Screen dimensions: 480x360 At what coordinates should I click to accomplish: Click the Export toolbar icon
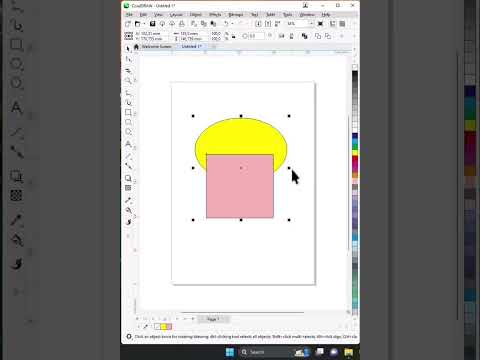pyautogui.click(x=268, y=24)
